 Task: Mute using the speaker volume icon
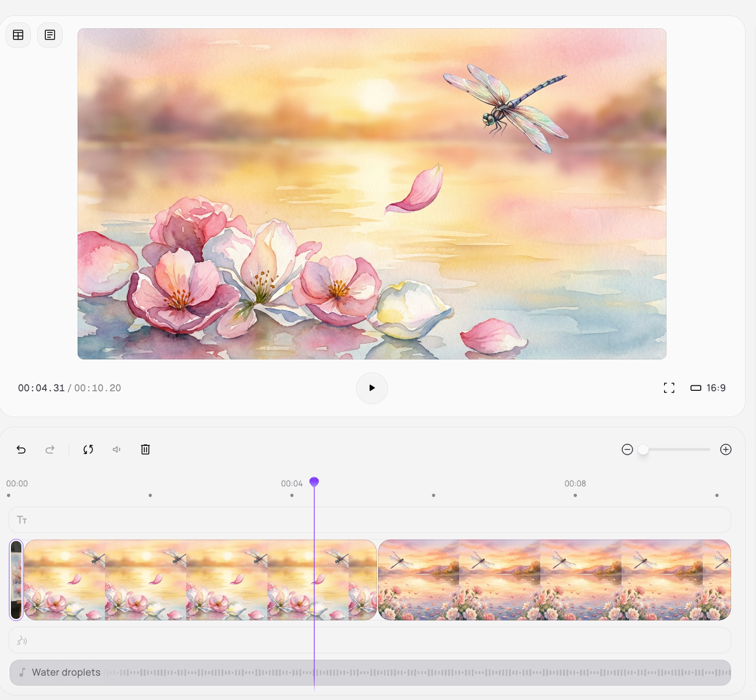pos(117,449)
